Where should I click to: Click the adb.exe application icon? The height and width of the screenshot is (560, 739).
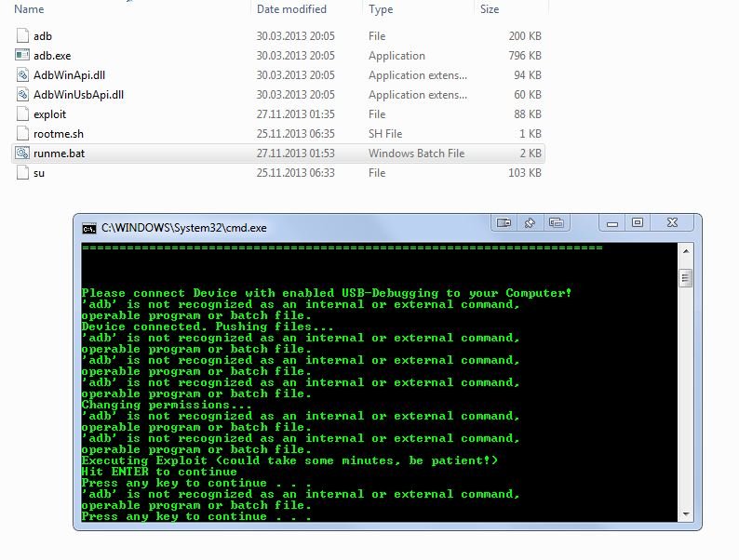(22, 55)
